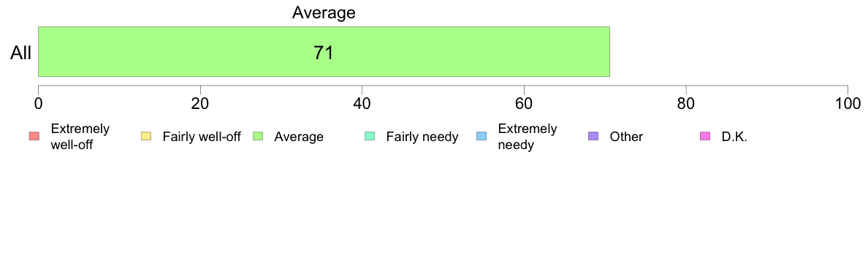Click the D.K. legend text
Image resolution: width=868 pixels, height=269 pixels.
click(734, 137)
